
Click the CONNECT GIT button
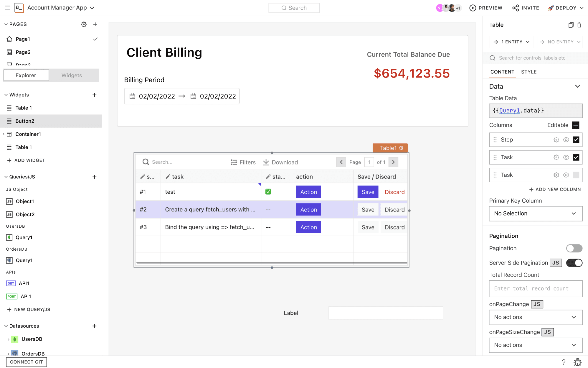point(27,362)
